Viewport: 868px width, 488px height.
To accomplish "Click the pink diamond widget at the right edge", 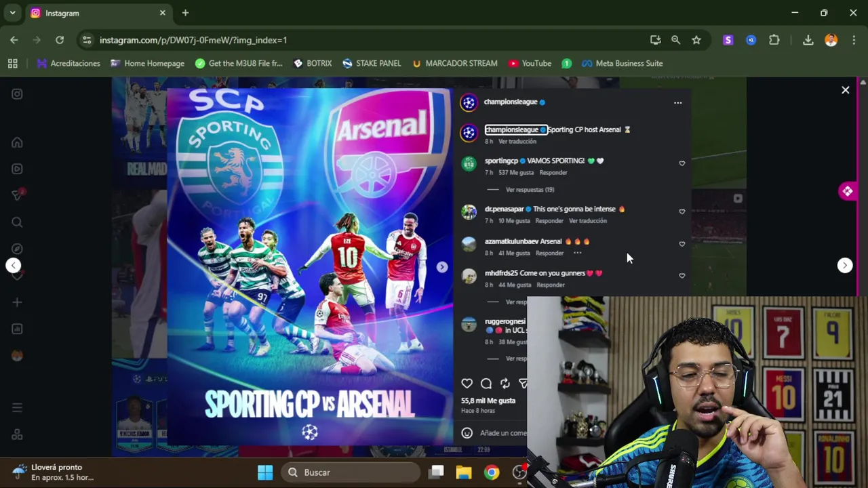I will tap(847, 192).
